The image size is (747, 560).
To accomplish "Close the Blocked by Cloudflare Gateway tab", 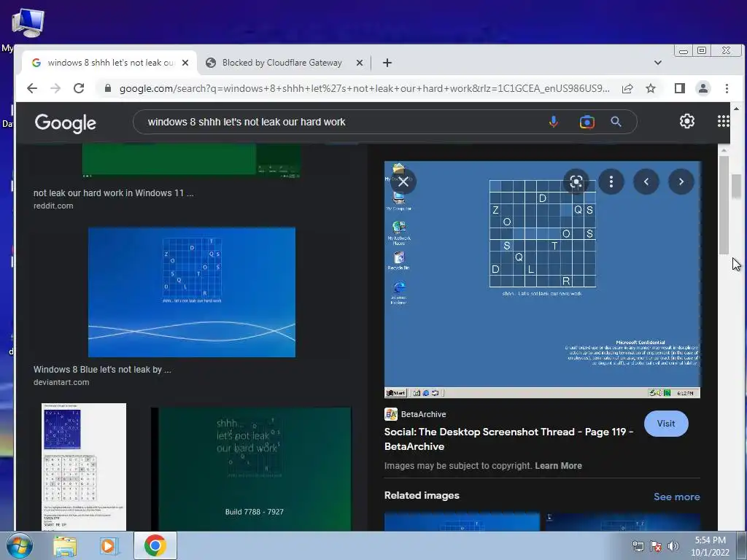I will coord(360,63).
